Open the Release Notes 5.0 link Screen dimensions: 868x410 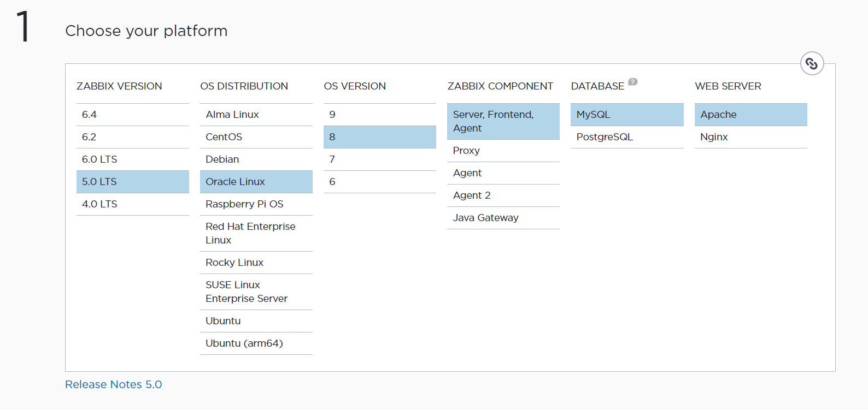[x=114, y=384]
